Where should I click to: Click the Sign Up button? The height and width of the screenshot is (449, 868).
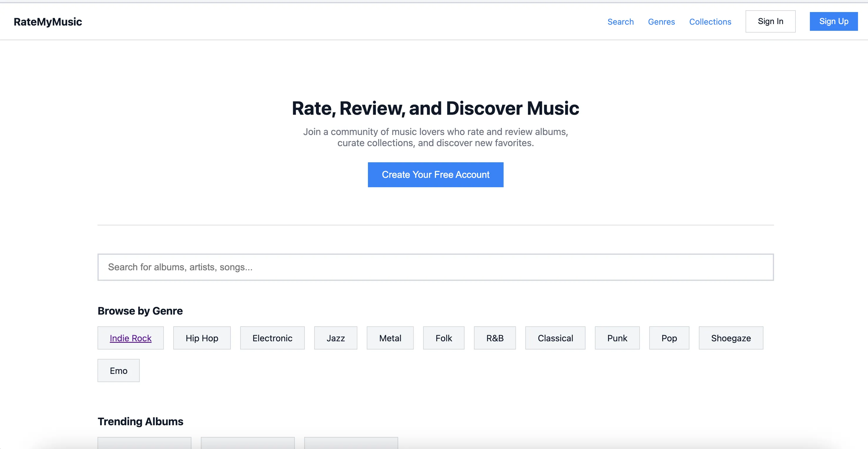click(x=834, y=21)
